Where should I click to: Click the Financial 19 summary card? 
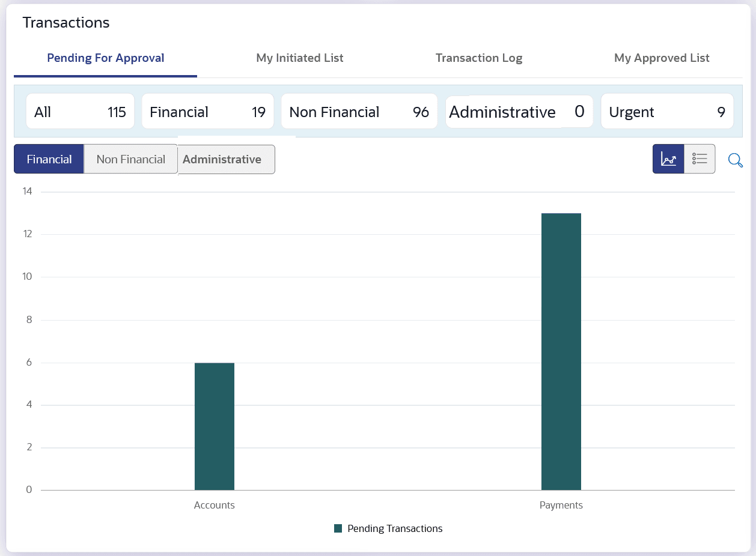(x=207, y=112)
